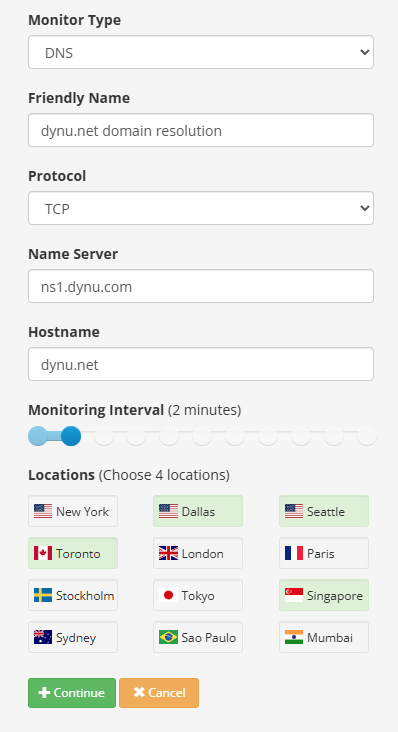Screen dimensions: 398x732
Task: Deselect the Singapore location
Action: point(324,595)
